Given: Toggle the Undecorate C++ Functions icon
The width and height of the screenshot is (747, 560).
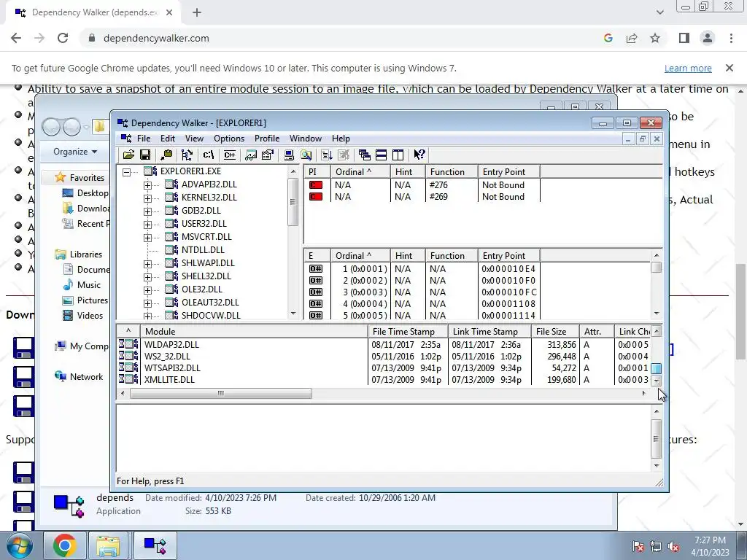Looking at the screenshot, I should click(x=230, y=155).
